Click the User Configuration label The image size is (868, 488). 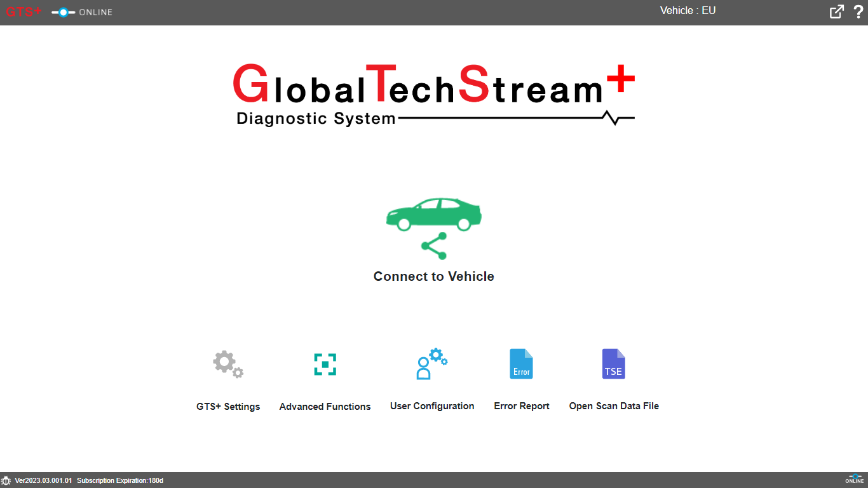(x=432, y=406)
